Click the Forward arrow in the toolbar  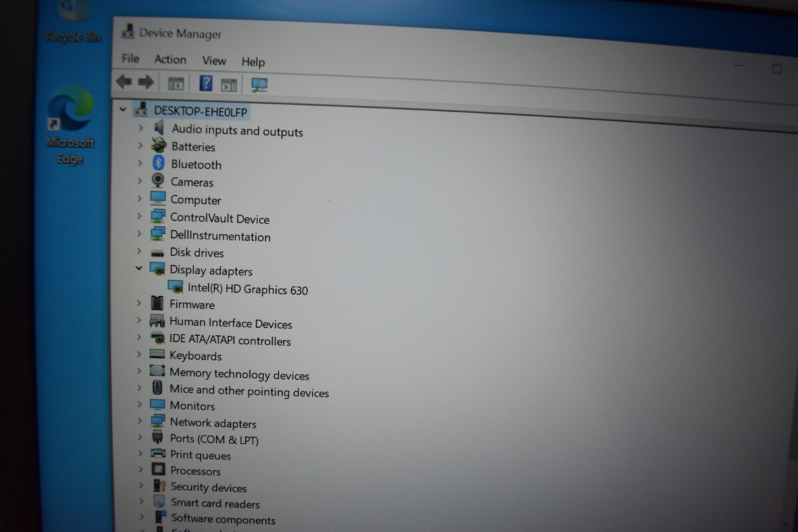pyautogui.click(x=146, y=82)
